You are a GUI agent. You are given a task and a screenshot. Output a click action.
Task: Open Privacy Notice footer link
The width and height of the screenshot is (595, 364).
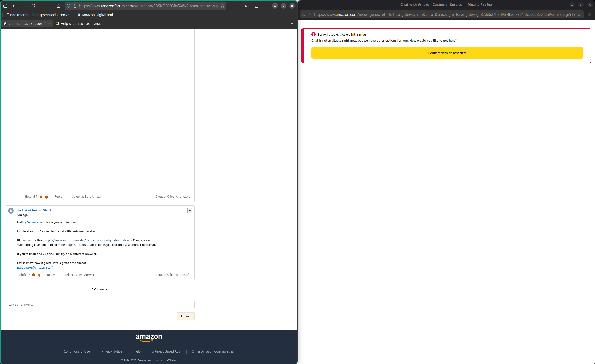(112, 351)
